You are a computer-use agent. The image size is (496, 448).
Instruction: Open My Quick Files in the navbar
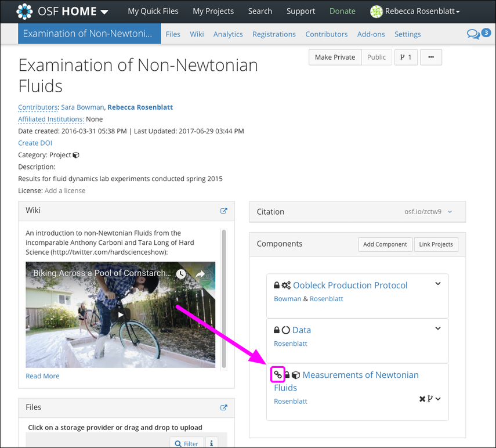click(x=153, y=12)
